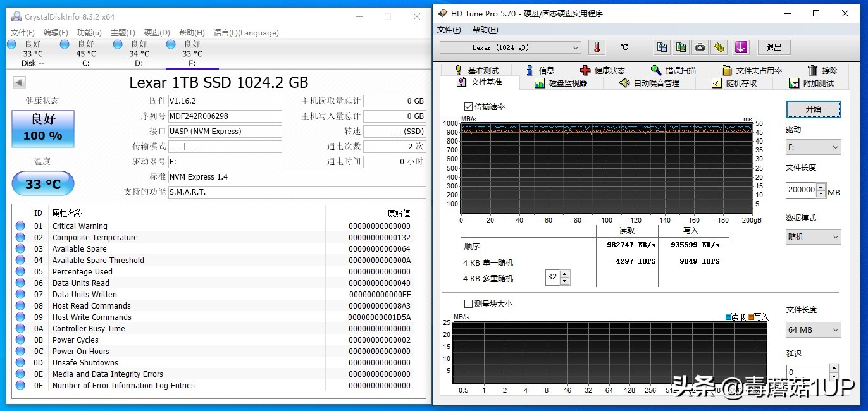
Task: Click the copy screenshot to clipboard icon
Action: [x=681, y=47]
